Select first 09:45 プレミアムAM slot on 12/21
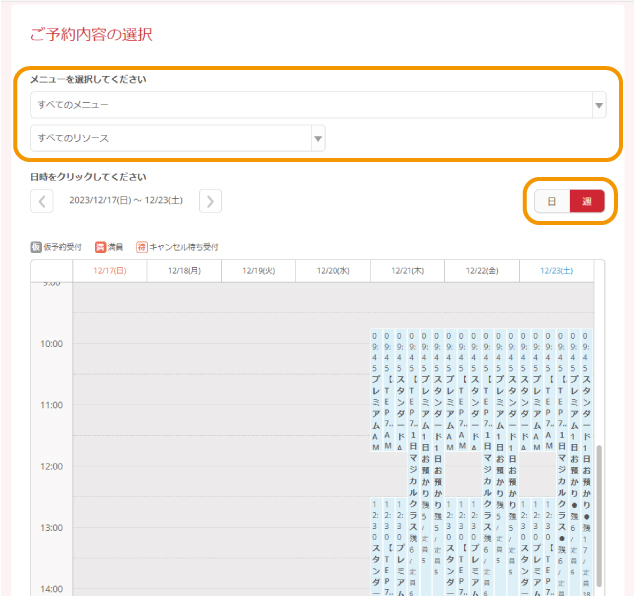The width and height of the screenshot is (634, 596). [x=376, y=390]
